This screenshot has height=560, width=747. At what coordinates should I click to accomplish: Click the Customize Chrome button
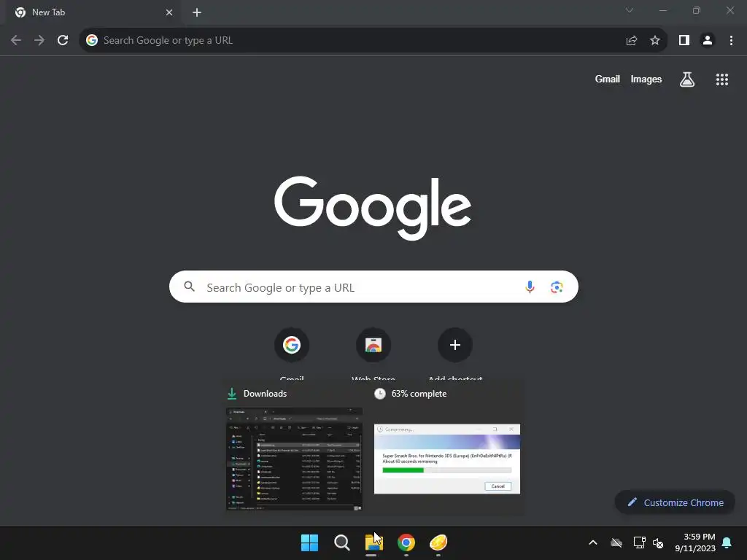pos(675,502)
